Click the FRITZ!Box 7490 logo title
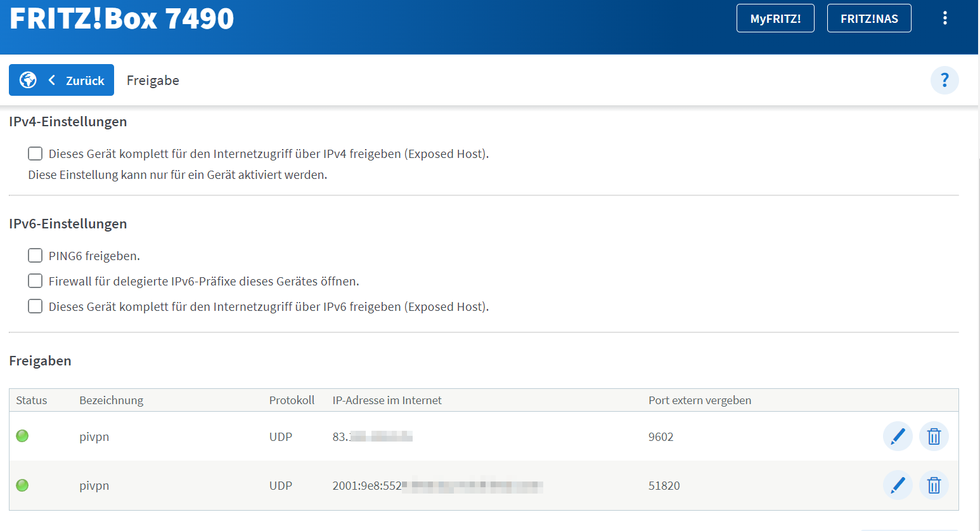This screenshot has height=531, width=980. click(x=122, y=18)
